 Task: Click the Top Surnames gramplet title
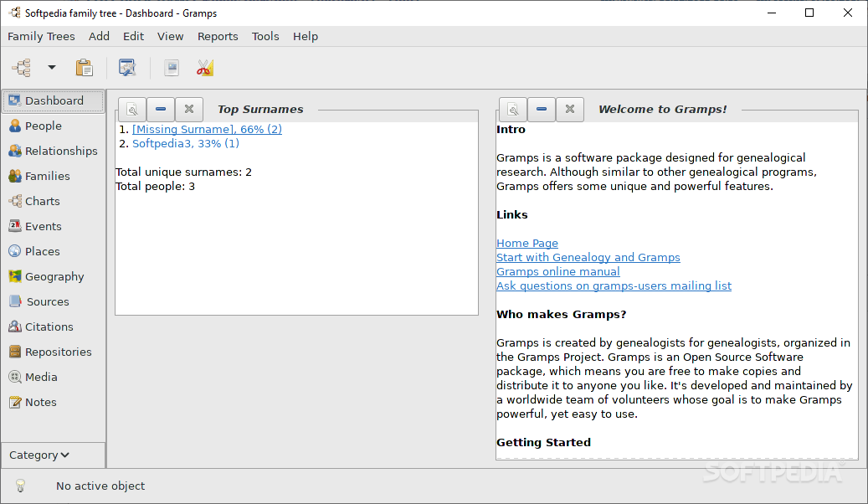(260, 109)
